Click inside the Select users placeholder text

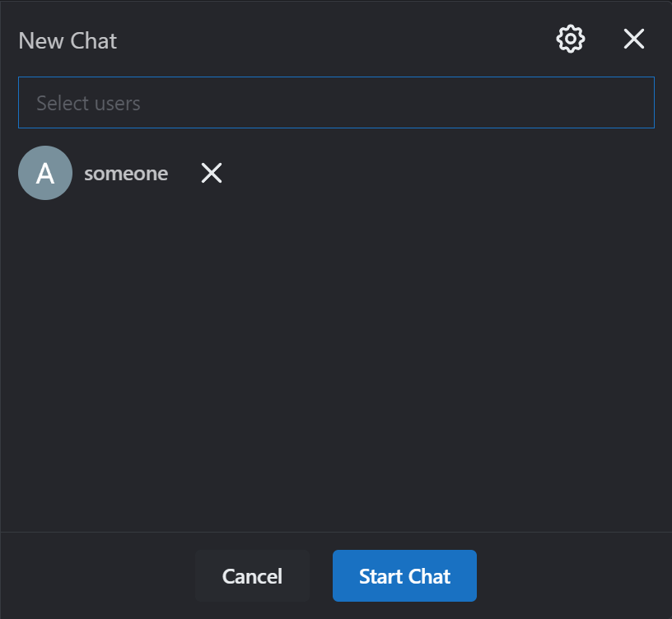(88, 103)
